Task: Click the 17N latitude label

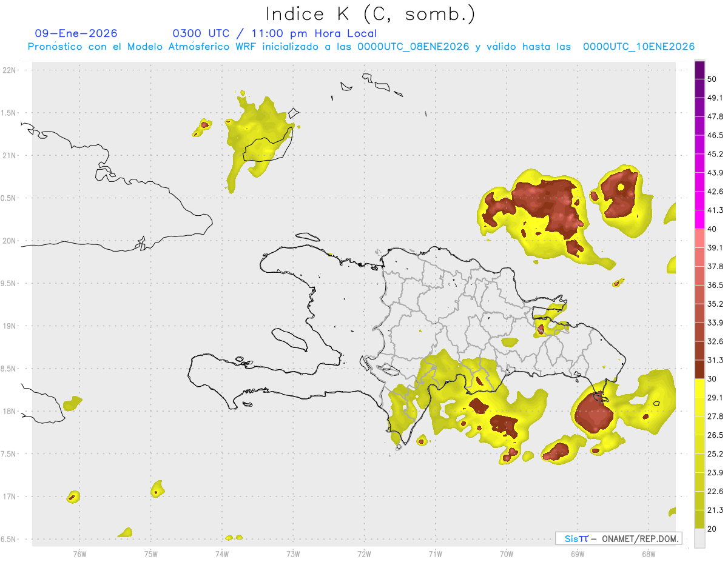Action: (9, 497)
